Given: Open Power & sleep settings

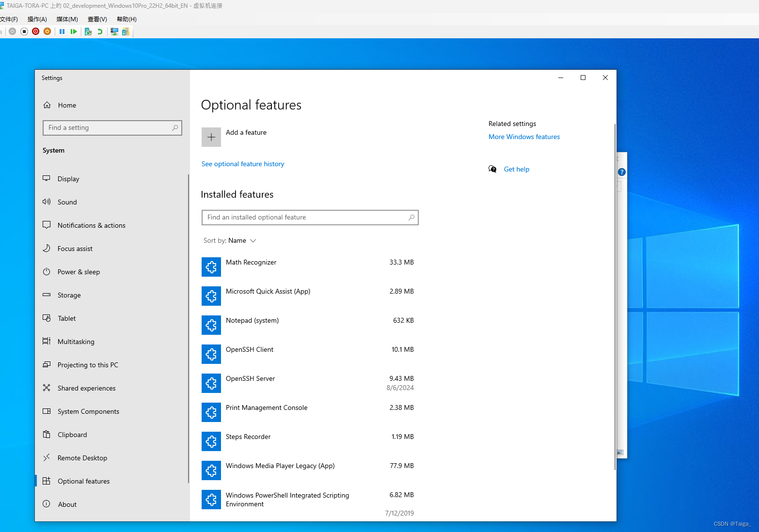Looking at the screenshot, I should tap(112, 272).
